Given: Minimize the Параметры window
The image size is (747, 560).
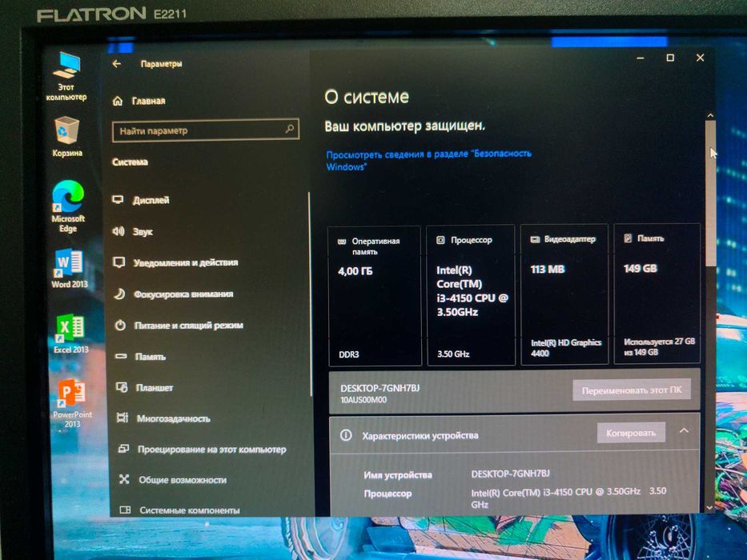Looking at the screenshot, I should pyautogui.click(x=640, y=58).
